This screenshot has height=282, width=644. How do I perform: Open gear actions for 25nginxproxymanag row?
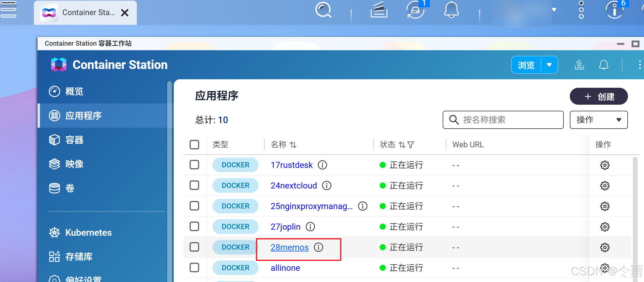[x=605, y=206]
